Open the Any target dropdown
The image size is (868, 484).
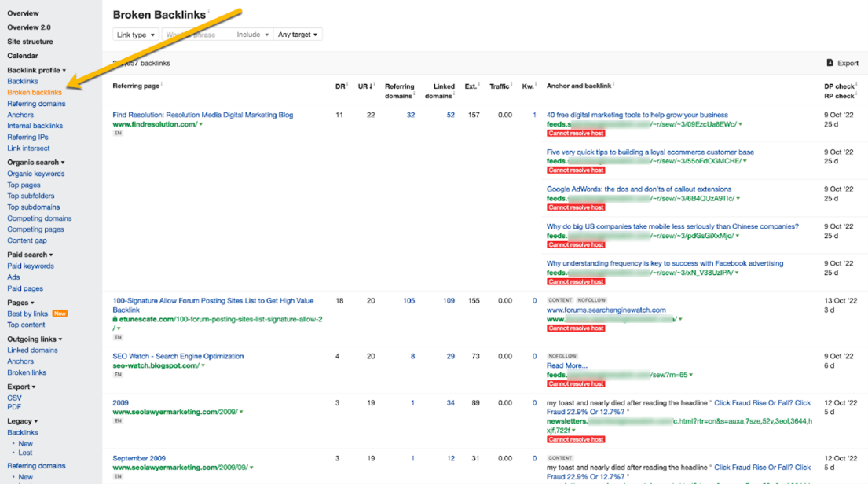click(298, 35)
